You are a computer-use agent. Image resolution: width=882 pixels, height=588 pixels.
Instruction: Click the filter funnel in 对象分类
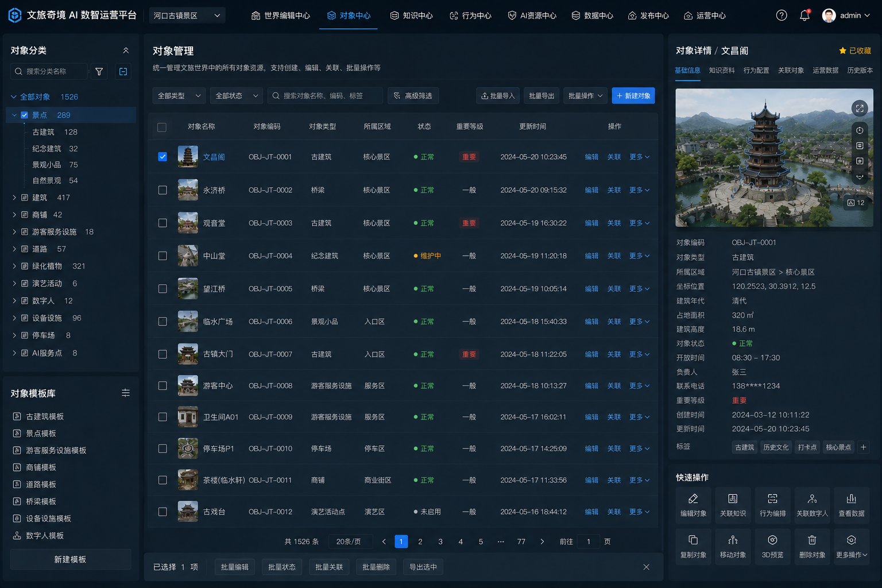pos(99,71)
